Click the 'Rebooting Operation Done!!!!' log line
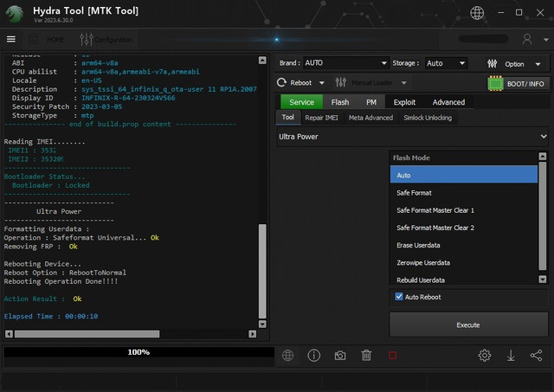The height and width of the screenshot is (392, 554). pos(61,281)
